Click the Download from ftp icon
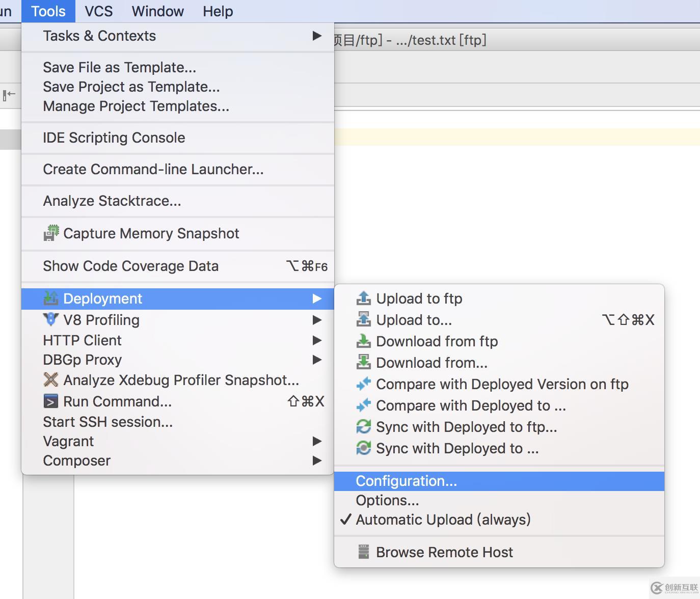The width and height of the screenshot is (700, 599). 364,341
